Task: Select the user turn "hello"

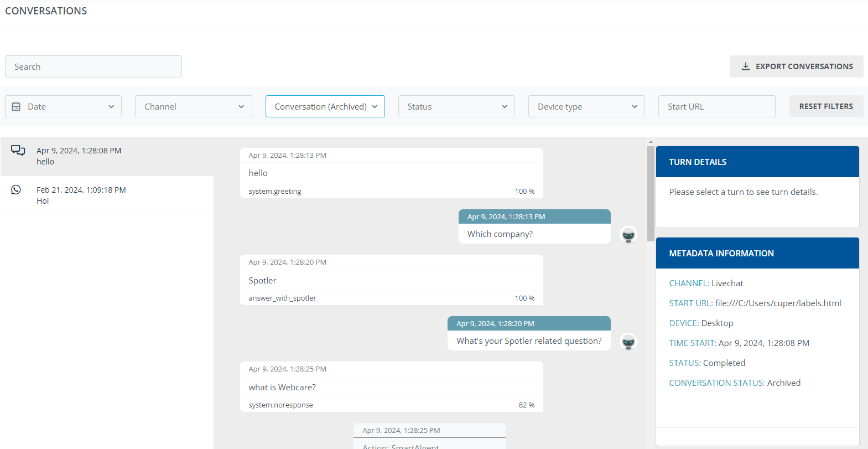Action: click(x=392, y=173)
